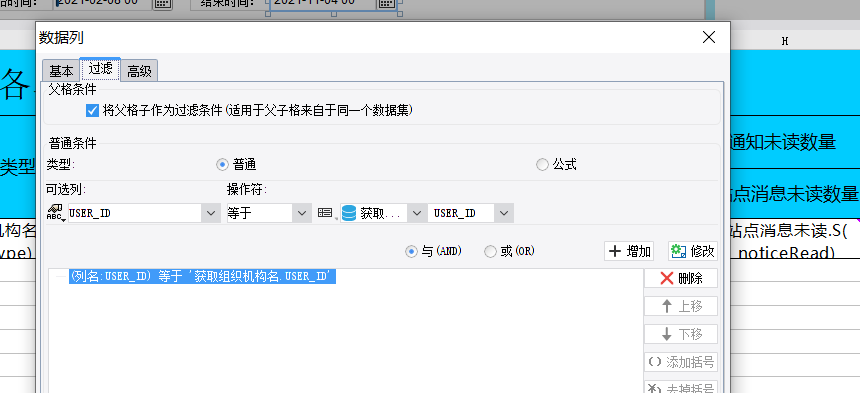Viewport: 860px width, 393px height.
Task: Click the 删除 button
Action: [x=681, y=278]
